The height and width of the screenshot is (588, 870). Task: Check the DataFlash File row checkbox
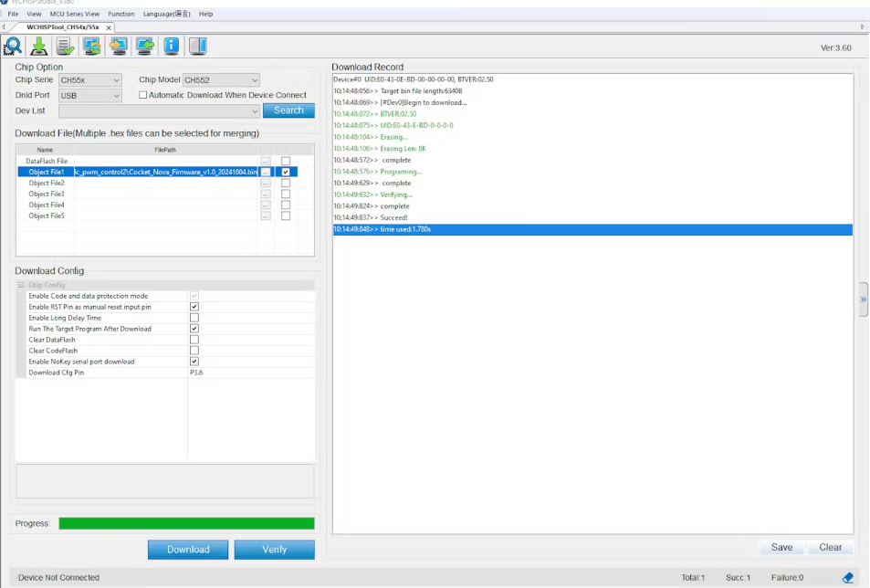(x=286, y=161)
